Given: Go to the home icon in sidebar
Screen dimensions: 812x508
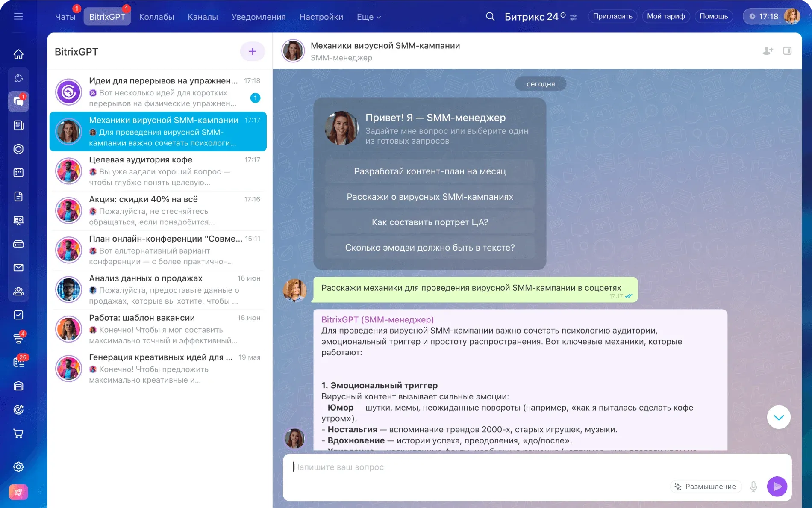Looking at the screenshot, I should [18, 54].
